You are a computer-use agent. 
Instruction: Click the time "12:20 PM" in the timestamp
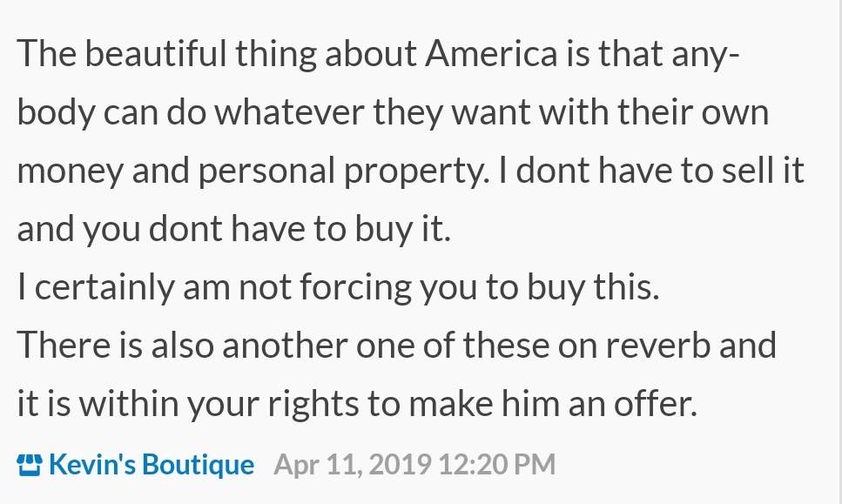[x=497, y=465]
